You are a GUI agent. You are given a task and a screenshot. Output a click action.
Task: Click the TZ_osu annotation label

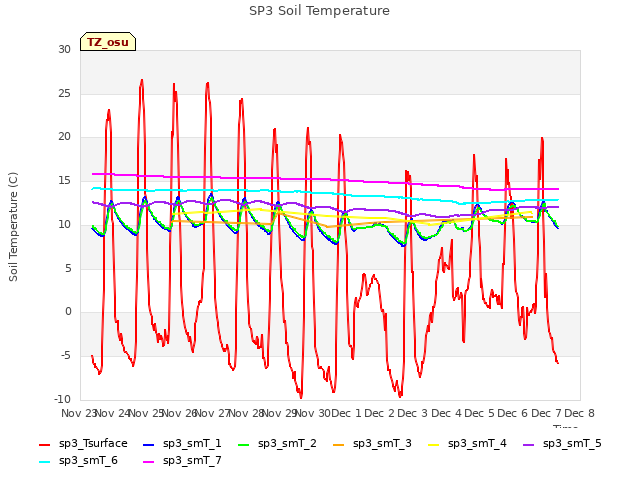click(x=108, y=42)
